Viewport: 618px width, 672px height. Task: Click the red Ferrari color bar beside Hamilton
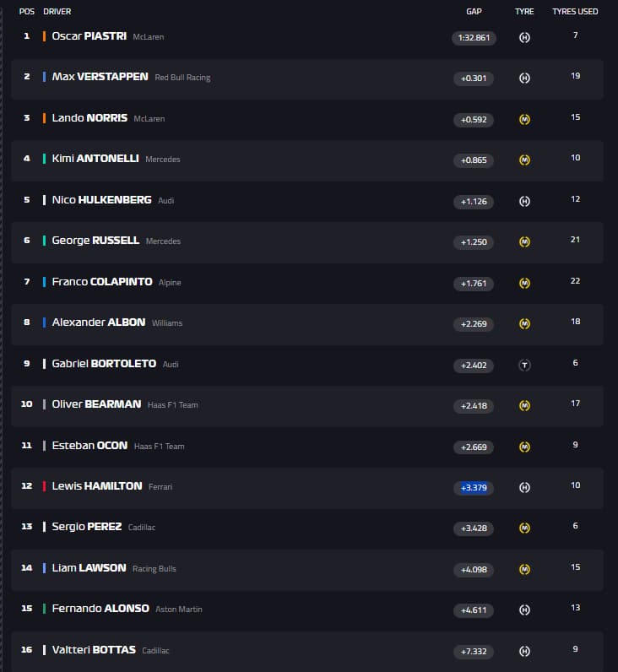coord(44,486)
